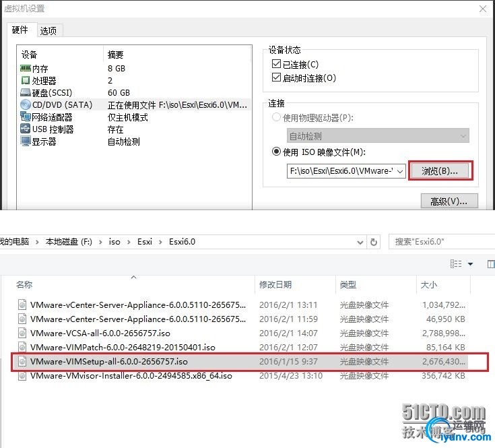This screenshot has height=448, width=495.
Task: Select the network adapter icon
Action: click(x=26, y=117)
